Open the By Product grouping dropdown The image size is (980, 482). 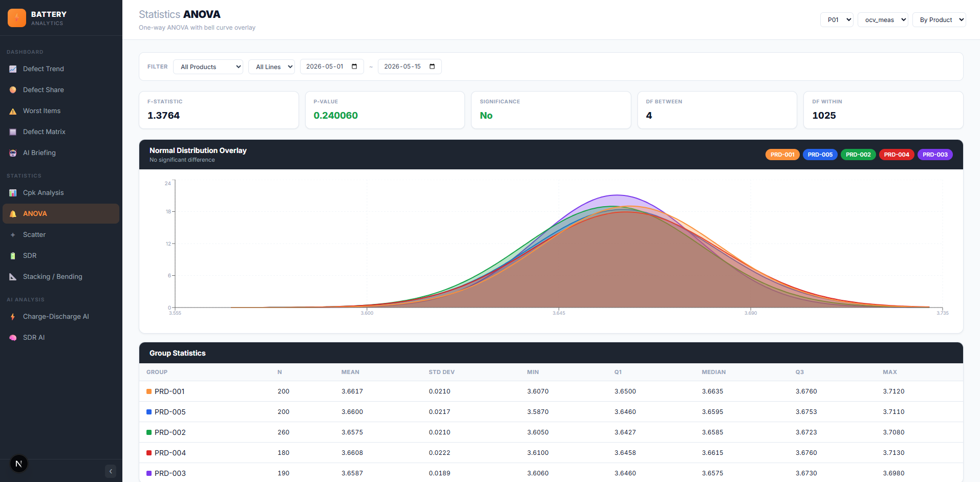pos(939,20)
